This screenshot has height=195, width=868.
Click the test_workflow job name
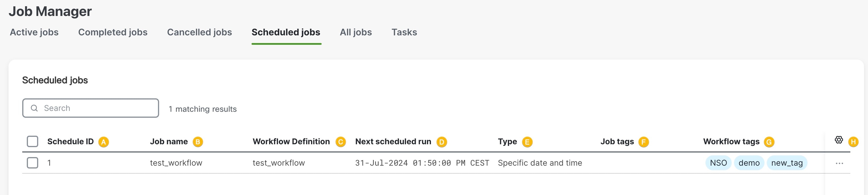coord(176,163)
